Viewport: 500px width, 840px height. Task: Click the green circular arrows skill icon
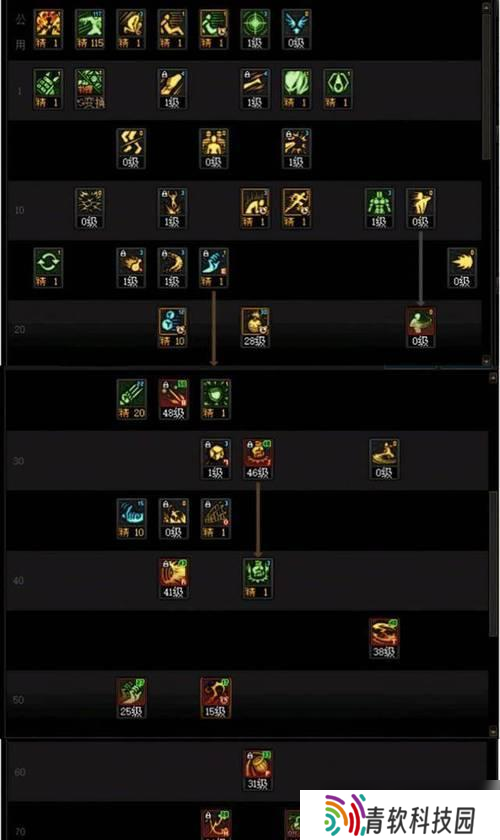(x=48, y=267)
